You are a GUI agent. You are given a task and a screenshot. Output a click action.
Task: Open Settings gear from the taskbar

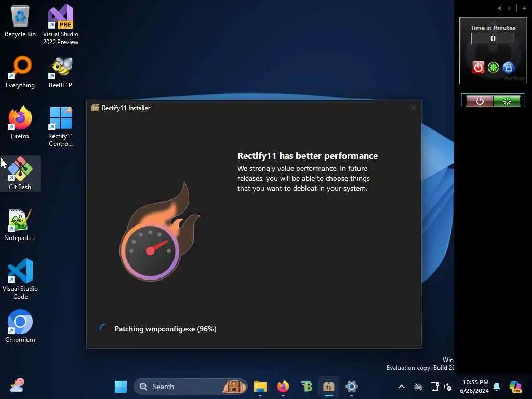click(x=352, y=387)
